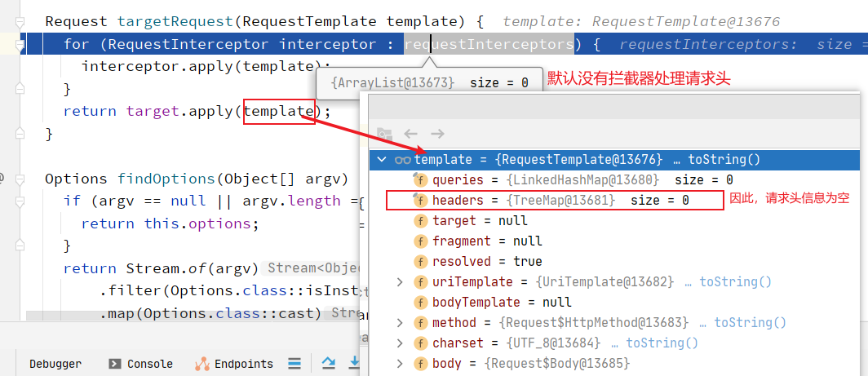
Task: Open toString() link on charset row
Action: pyautogui.click(x=662, y=343)
